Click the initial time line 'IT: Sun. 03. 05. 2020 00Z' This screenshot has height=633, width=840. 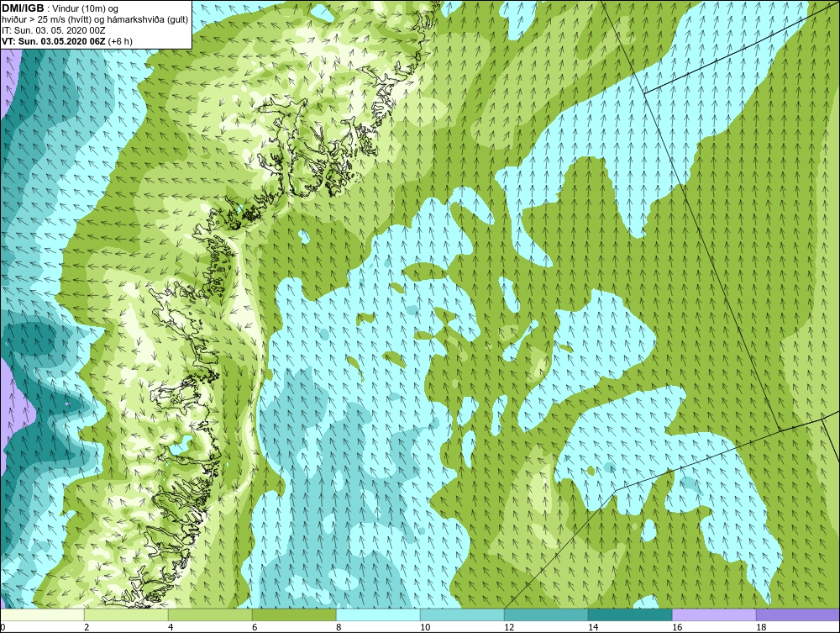(x=52, y=30)
